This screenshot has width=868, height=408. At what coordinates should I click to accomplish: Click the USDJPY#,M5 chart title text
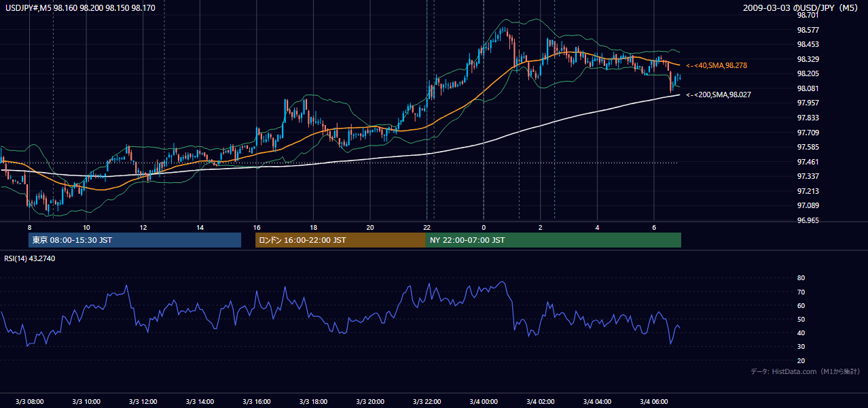pyautogui.click(x=80, y=7)
